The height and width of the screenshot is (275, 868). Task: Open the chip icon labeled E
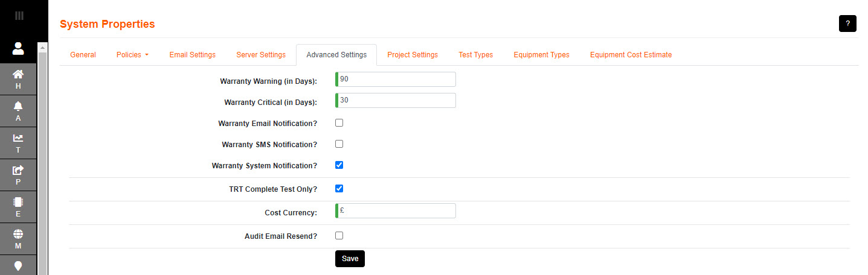point(18,206)
